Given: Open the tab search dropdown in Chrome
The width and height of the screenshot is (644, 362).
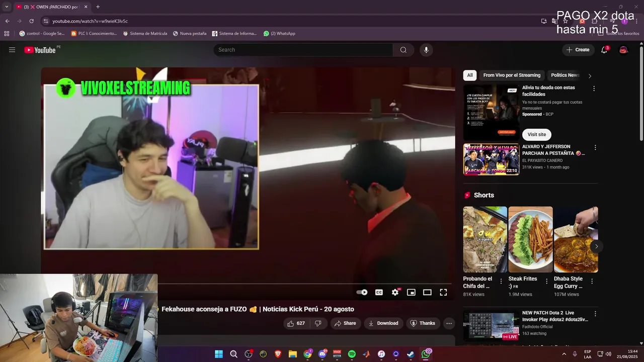Looking at the screenshot, I should click(7, 7).
